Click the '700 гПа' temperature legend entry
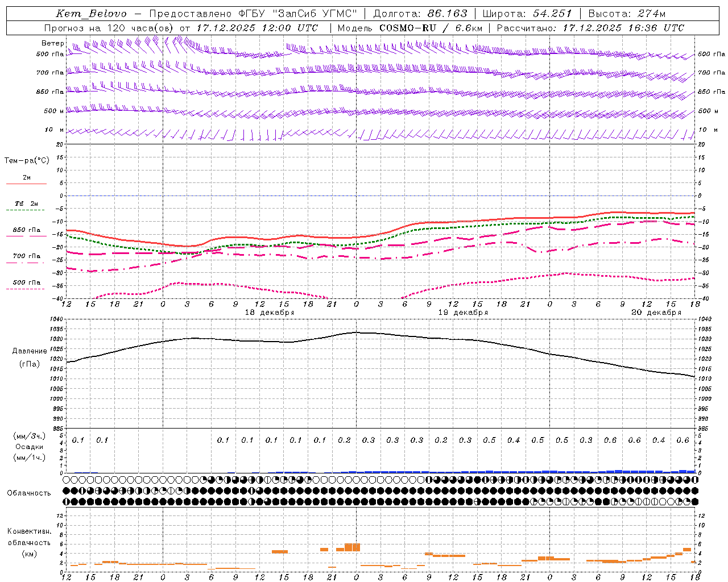Viewport: 728px width, 582px height. pos(27,256)
